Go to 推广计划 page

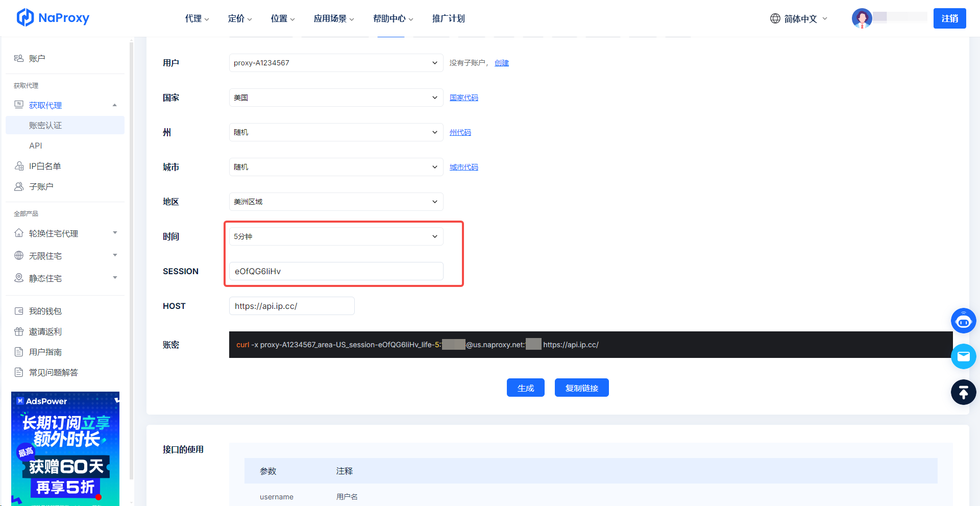[x=448, y=18]
